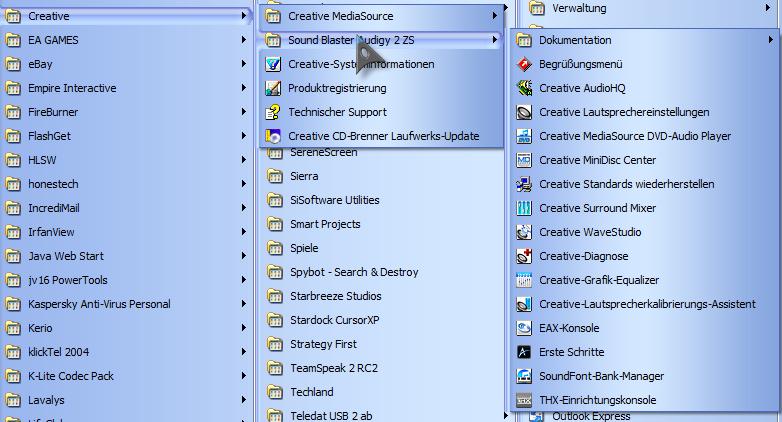
Task: Click Creative-Lautsprecherkalibrierungs-Assistent icon
Action: [524, 304]
